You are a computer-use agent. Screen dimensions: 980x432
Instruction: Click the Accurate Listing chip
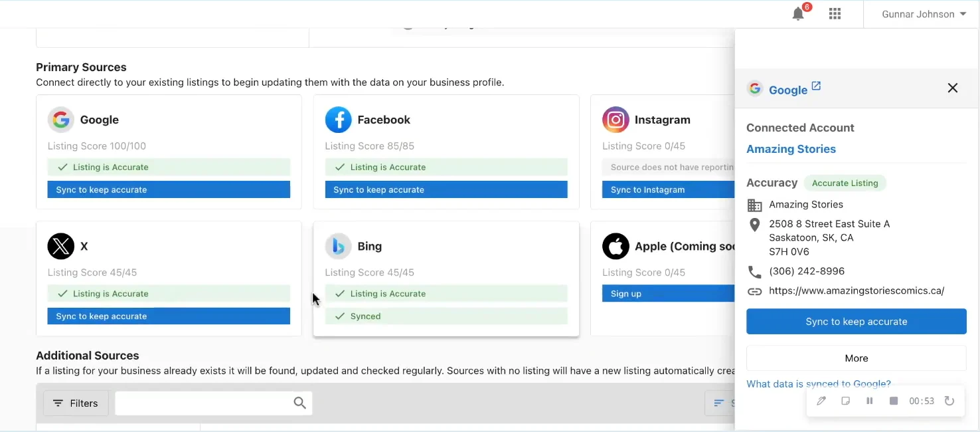click(x=845, y=183)
